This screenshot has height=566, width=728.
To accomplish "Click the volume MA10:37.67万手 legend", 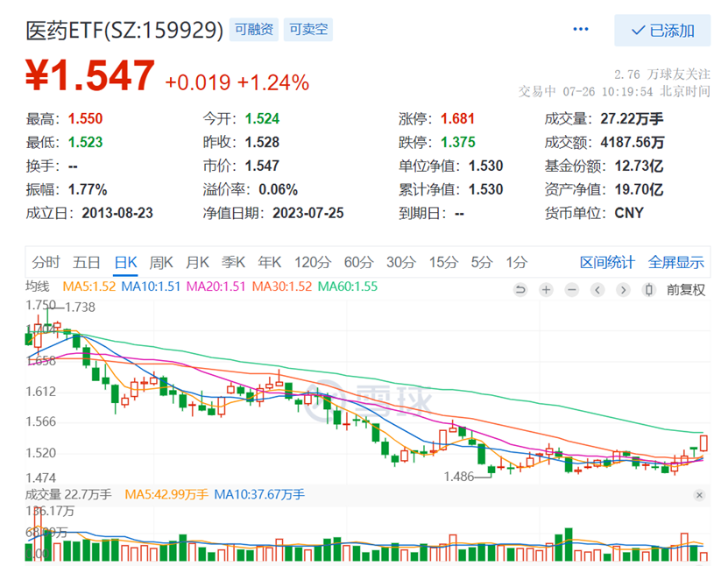I will click(259, 494).
